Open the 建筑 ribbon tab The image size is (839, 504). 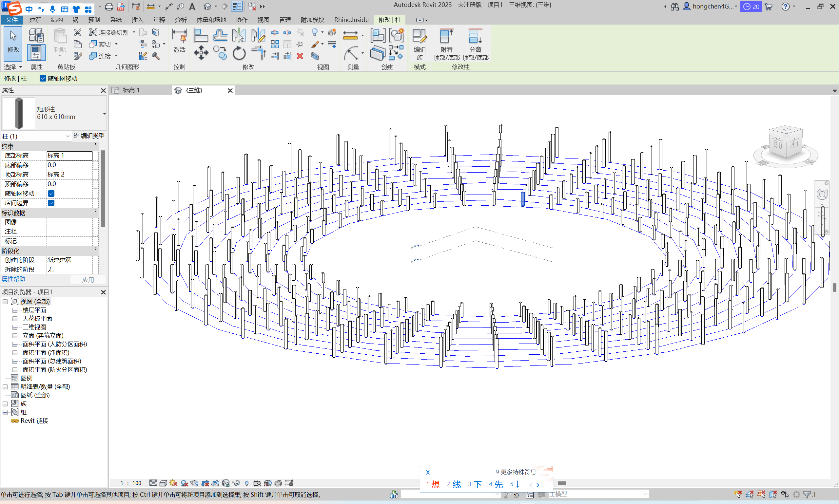pos(35,20)
